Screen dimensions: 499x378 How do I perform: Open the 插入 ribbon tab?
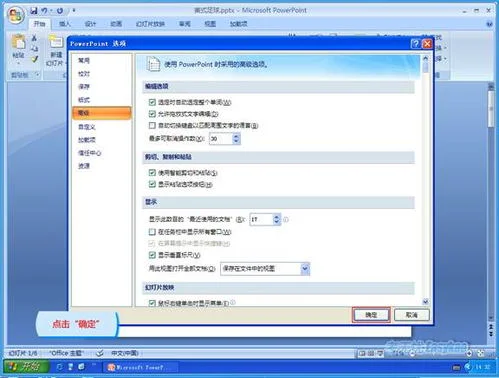(65, 24)
